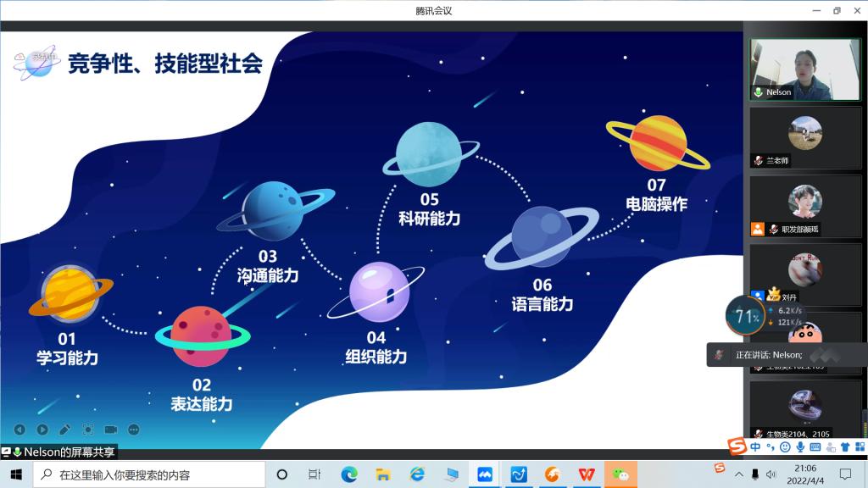Click the 职发部颜瑶 participant tile
868x488 pixels.
[x=804, y=205]
